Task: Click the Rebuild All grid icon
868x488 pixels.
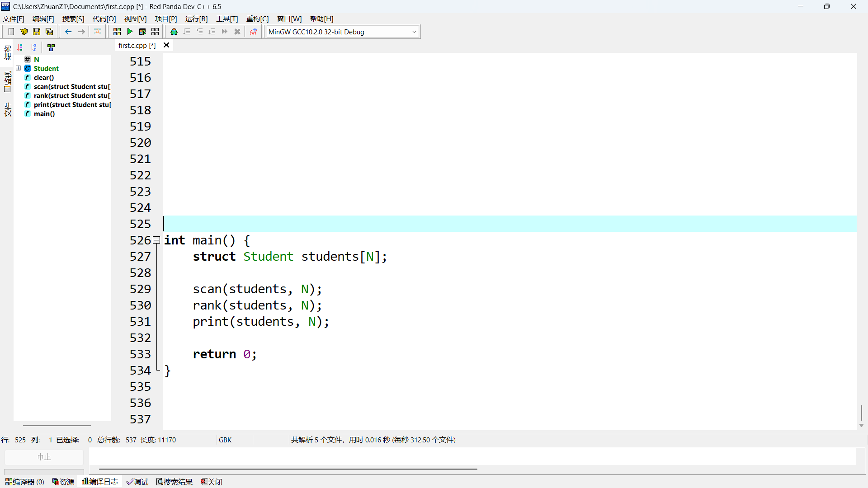Action: [155, 32]
